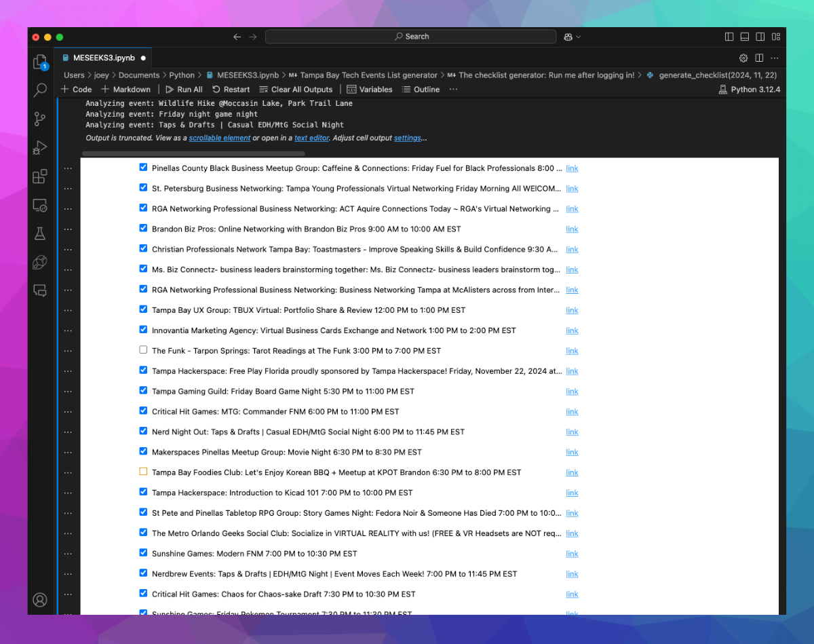The image size is (814, 644).
Task: Open the Explorer view in activity bar
Action: [40, 62]
